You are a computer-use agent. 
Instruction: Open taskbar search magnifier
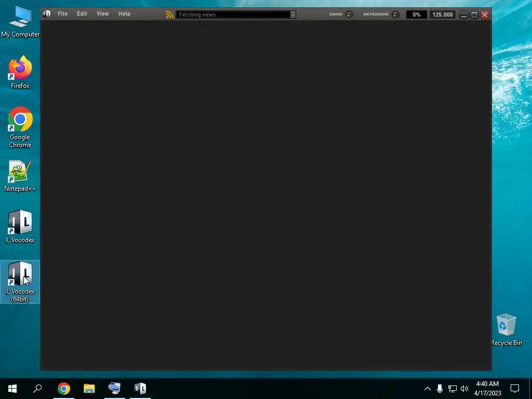pos(37,389)
